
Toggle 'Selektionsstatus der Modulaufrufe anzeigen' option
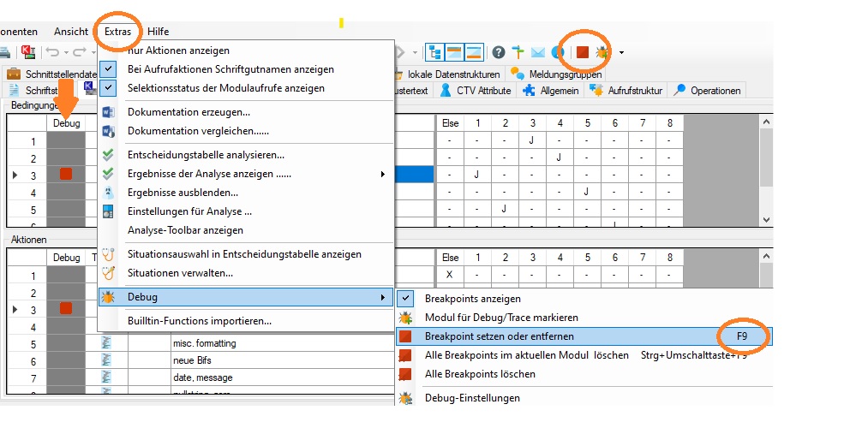click(x=109, y=88)
